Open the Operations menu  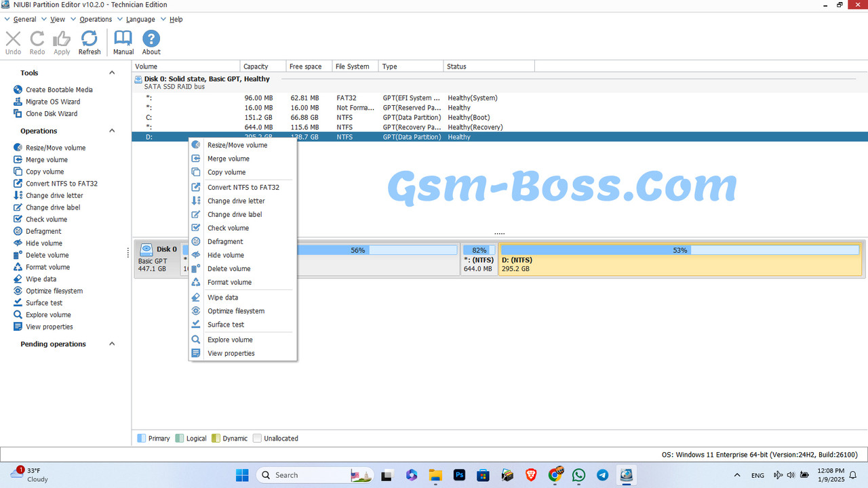[96, 20]
